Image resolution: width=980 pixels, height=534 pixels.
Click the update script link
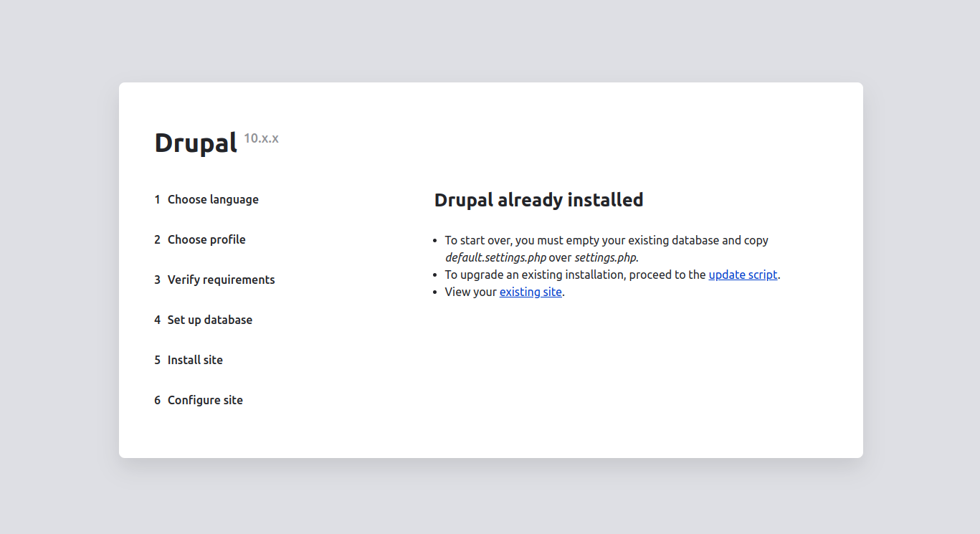pyautogui.click(x=743, y=275)
